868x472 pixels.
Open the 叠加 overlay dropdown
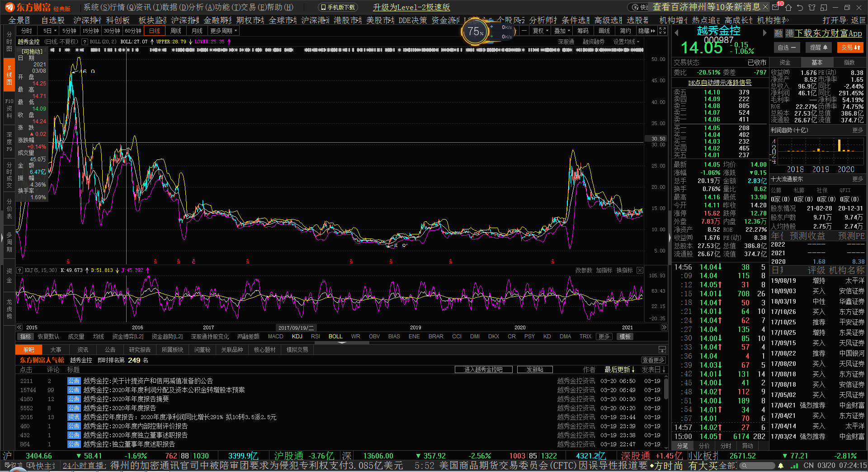(562, 31)
